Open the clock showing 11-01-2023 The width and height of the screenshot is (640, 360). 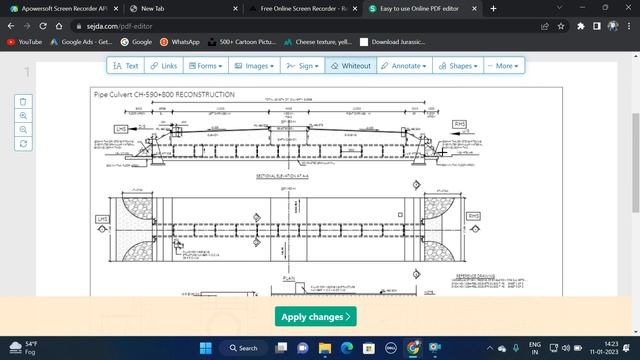point(604,348)
